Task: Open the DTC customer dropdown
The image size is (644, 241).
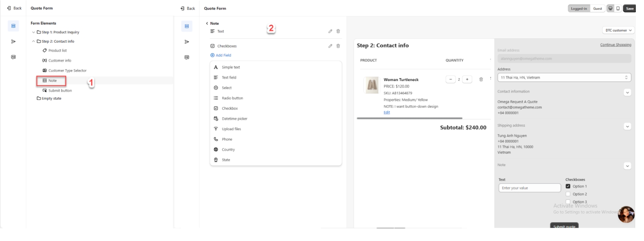Action: 618,30
